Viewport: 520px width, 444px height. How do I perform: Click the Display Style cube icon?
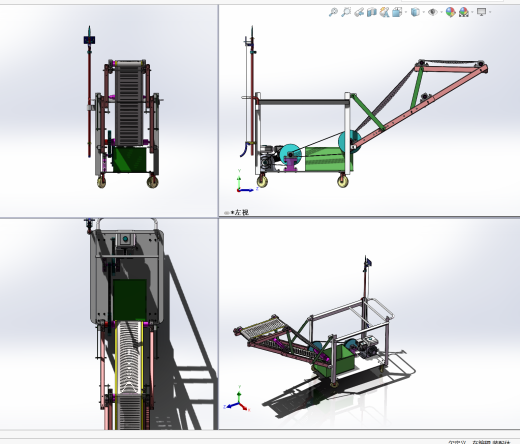point(415,12)
